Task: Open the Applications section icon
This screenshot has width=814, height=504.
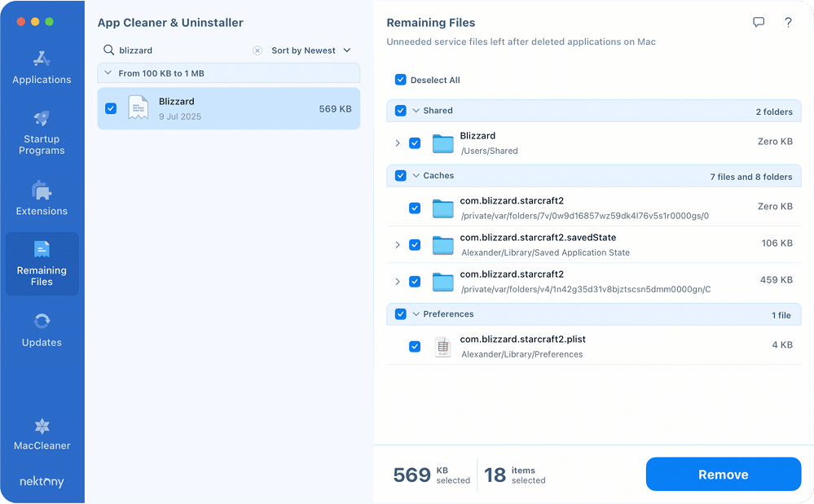Action: pyautogui.click(x=42, y=59)
